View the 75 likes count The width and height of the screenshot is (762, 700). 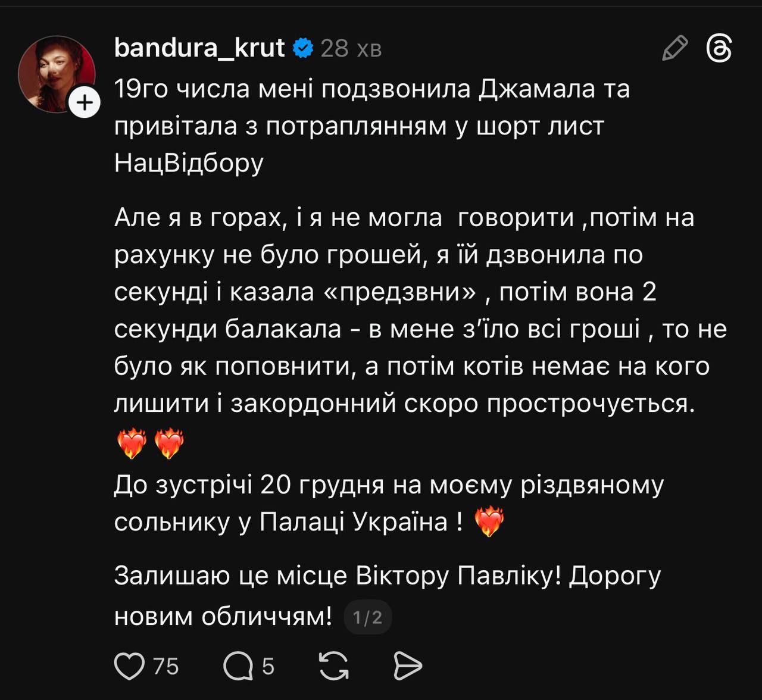[165, 666]
